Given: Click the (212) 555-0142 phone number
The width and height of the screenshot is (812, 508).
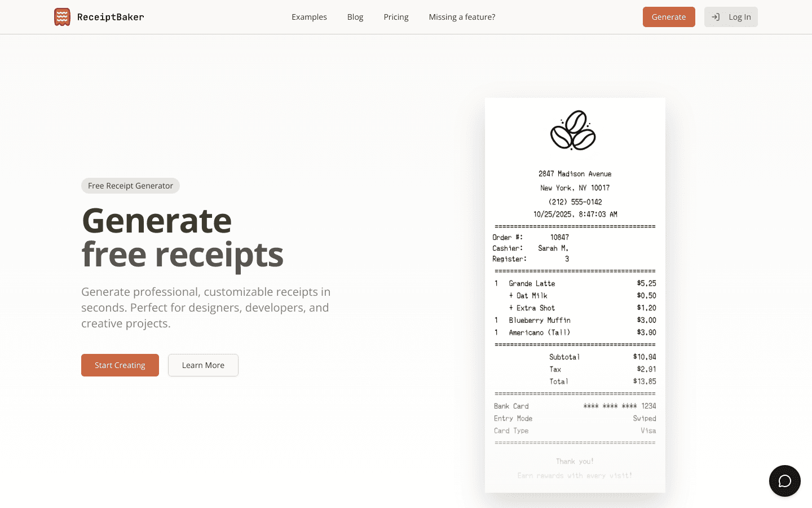Looking at the screenshot, I should click(x=575, y=202).
